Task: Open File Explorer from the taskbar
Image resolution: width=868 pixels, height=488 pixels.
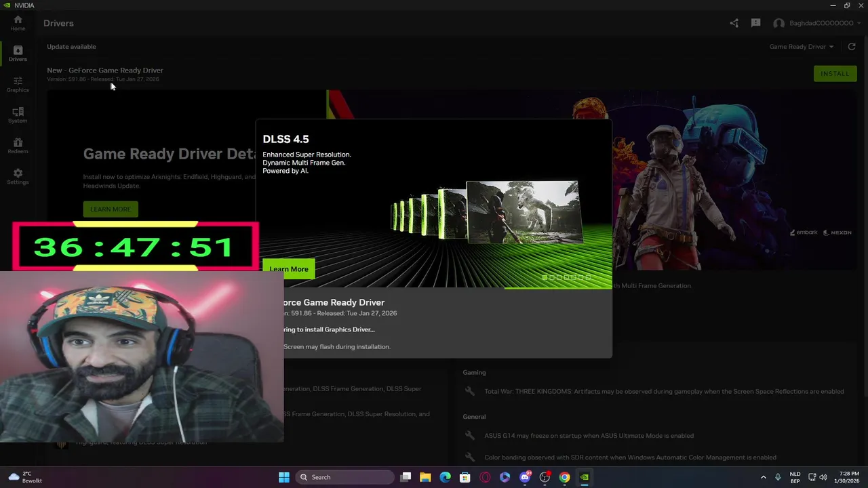Action: pyautogui.click(x=425, y=477)
